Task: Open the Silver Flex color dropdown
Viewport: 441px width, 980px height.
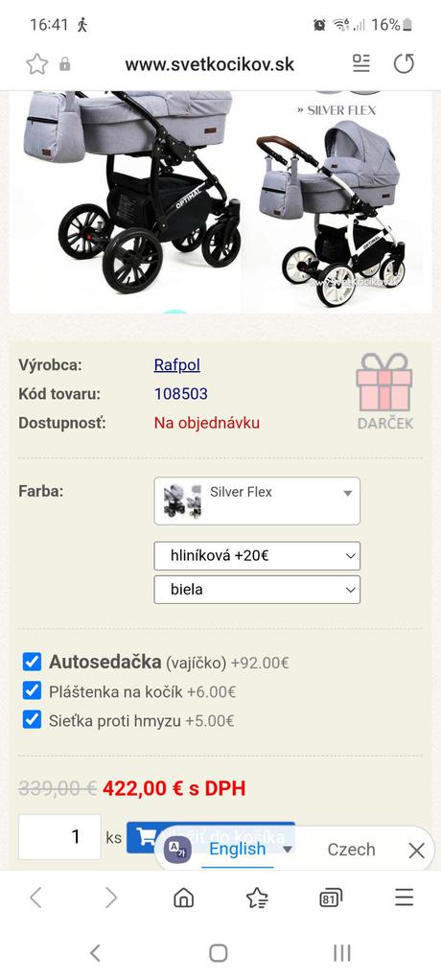Action: point(257,501)
